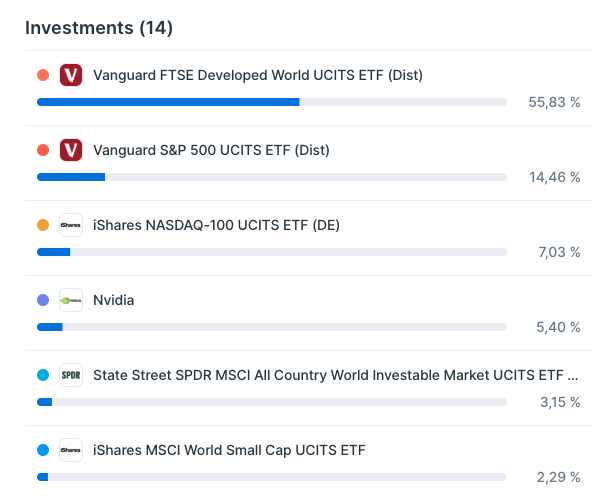Open State Street SPDR MSCI All Country World entry
This screenshot has height=498, width=614.
click(336, 375)
